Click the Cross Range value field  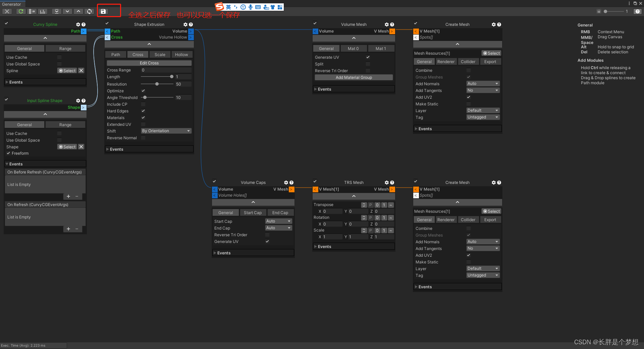pyautogui.click(x=166, y=70)
